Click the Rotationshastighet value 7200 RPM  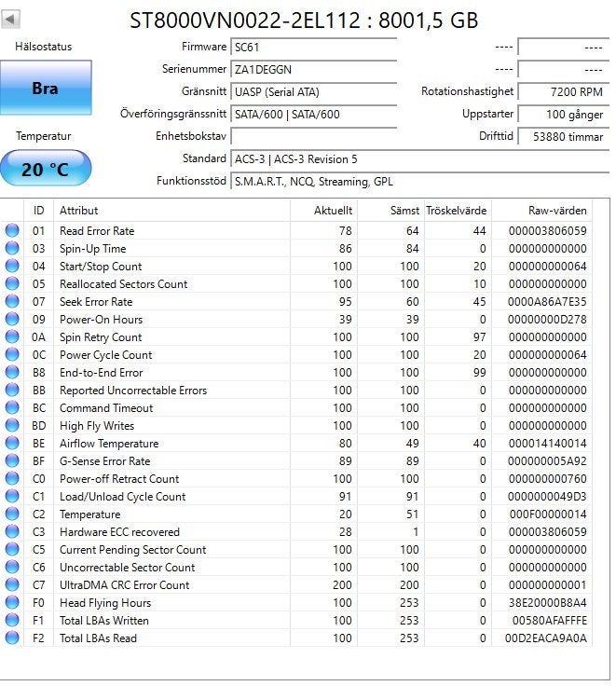[564, 92]
